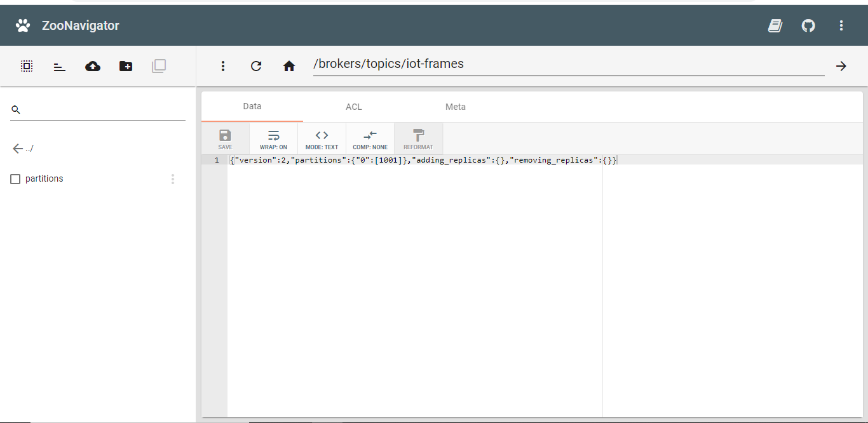This screenshot has width=868, height=423.
Task: Open the header's three-dot menu
Action: 841,25
